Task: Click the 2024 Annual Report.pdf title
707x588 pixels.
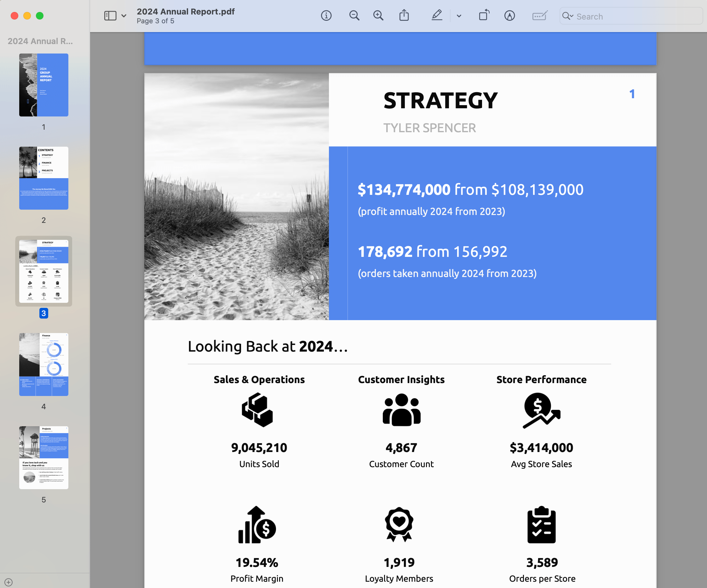Action: click(186, 12)
